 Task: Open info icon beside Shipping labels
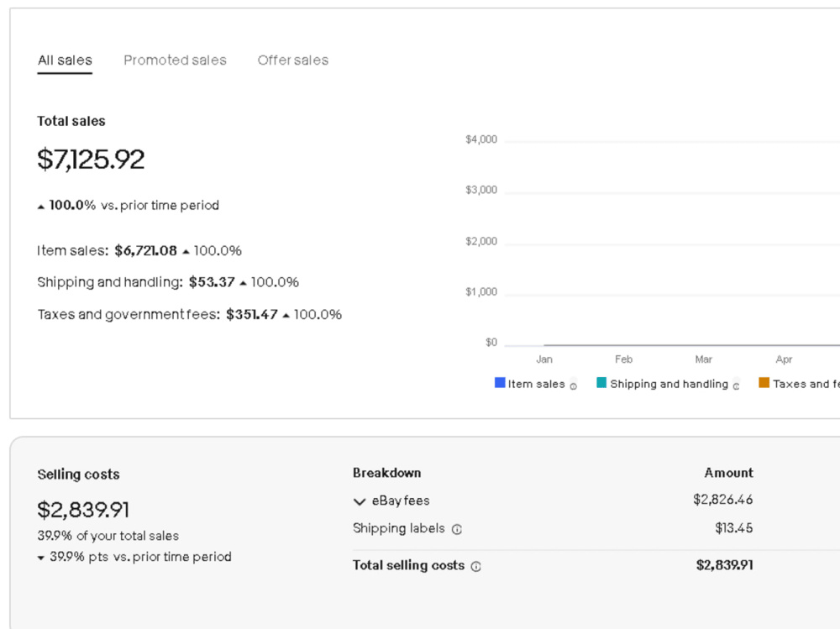coord(456,529)
